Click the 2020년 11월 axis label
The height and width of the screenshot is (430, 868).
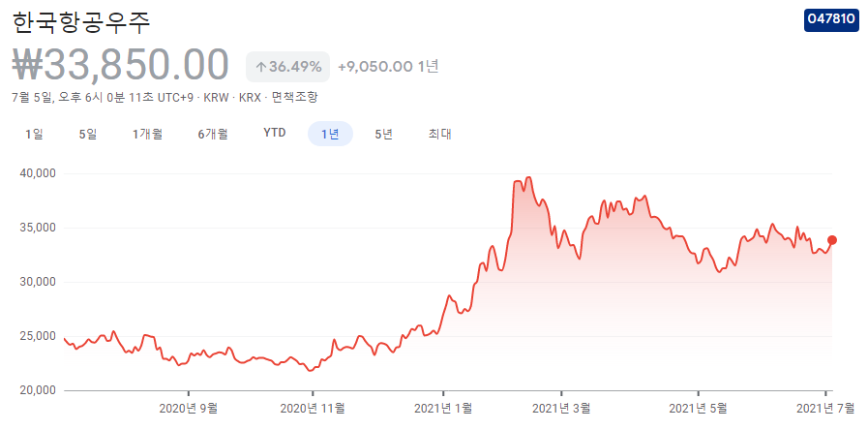pyautogui.click(x=313, y=409)
